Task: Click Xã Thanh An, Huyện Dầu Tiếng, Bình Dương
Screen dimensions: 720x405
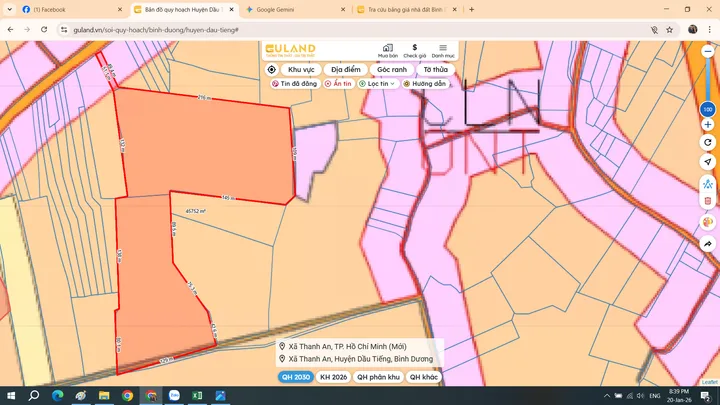Action: [x=360, y=359]
